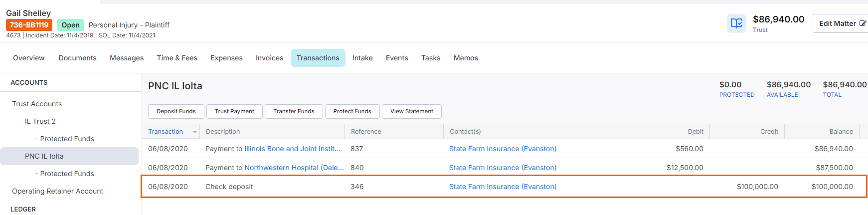Switch to the Transactions tab
868x215 pixels.
tap(318, 58)
